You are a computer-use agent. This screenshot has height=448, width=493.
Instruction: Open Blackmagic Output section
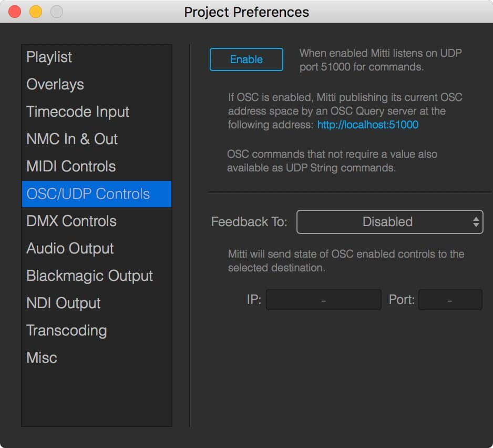[x=97, y=276]
